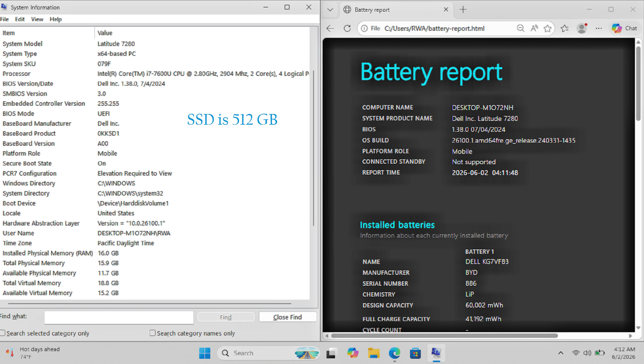Open Wi-Fi network tray icon
The image size is (644, 364).
tap(576, 353)
